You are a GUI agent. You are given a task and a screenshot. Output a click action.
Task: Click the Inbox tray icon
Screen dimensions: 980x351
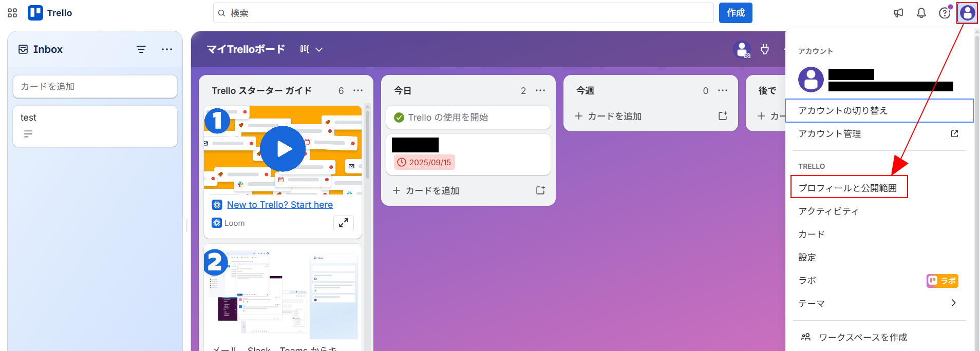click(x=23, y=49)
